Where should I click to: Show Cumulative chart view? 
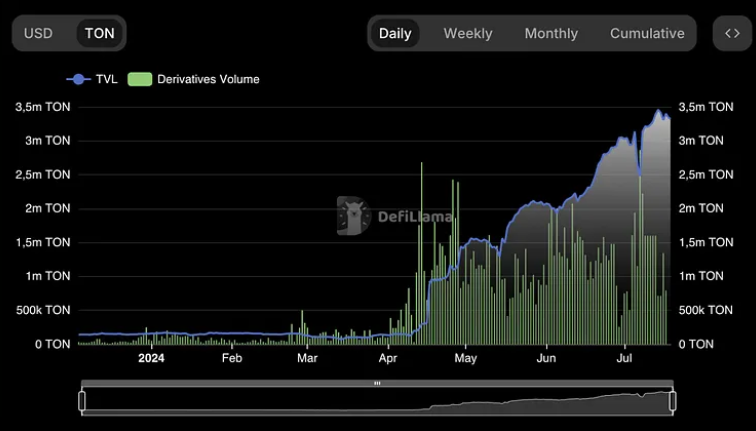coord(647,33)
